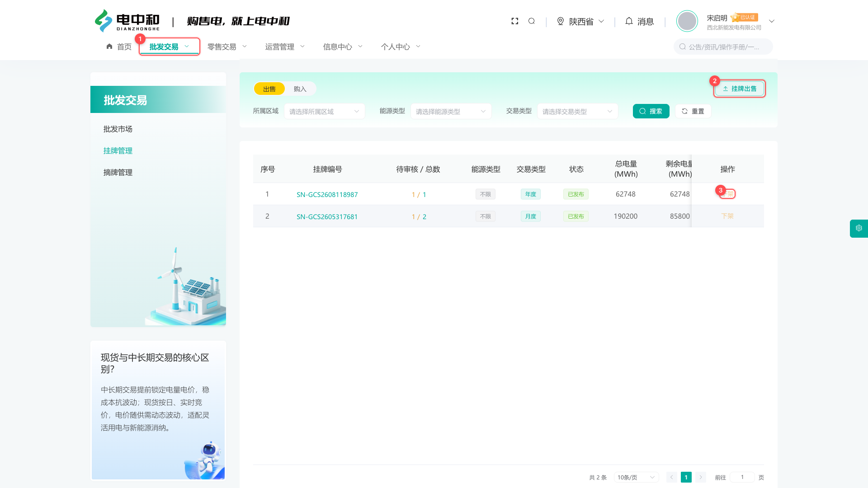
Task: Open the 零售交易 menu
Action: [227, 47]
